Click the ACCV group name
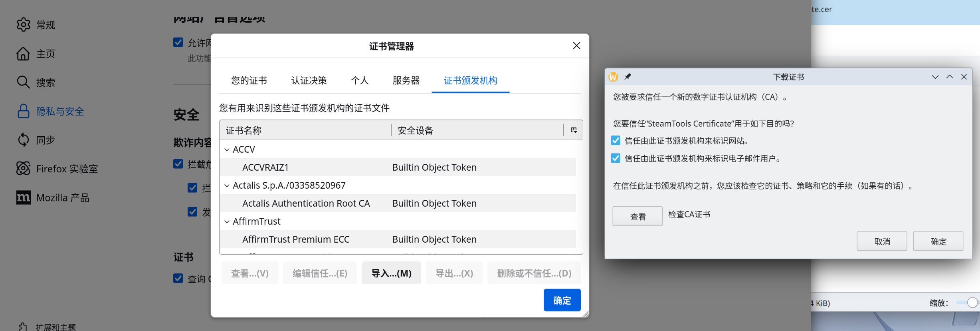Viewport: 980px width, 331px height. coord(244,150)
